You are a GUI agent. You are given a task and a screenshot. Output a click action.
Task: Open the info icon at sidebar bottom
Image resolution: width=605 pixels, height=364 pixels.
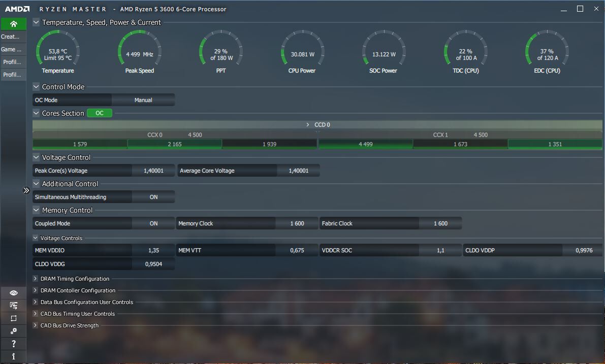click(x=14, y=356)
